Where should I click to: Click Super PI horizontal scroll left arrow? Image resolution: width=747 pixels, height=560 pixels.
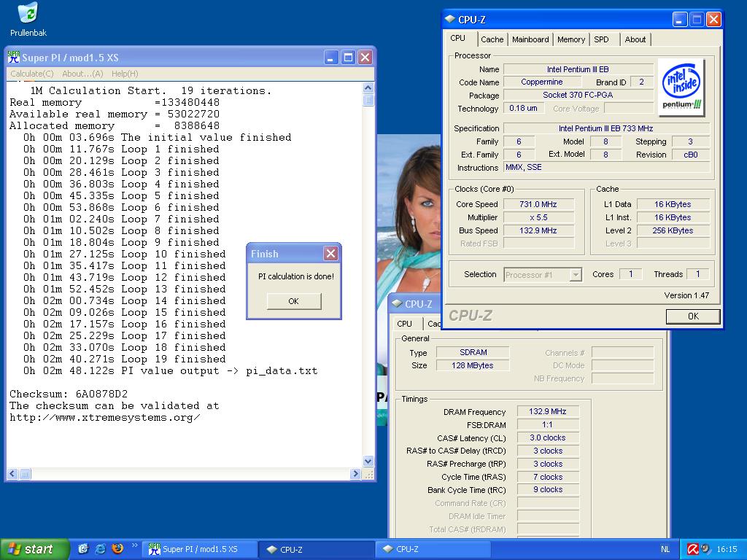click(12, 474)
